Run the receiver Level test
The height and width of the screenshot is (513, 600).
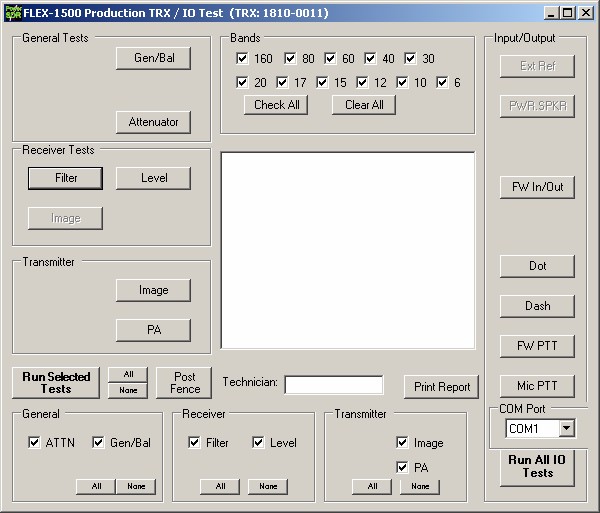coord(153,178)
